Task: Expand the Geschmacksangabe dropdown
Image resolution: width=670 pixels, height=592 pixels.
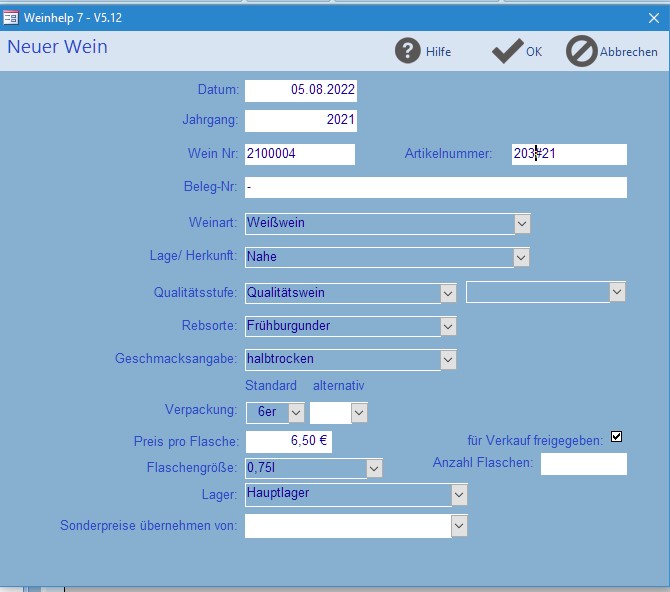Action: click(448, 359)
